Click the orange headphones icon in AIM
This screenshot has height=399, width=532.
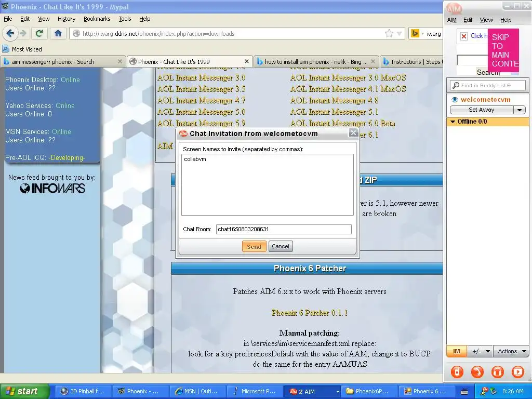pyautogui.click(x=498, y=372)
